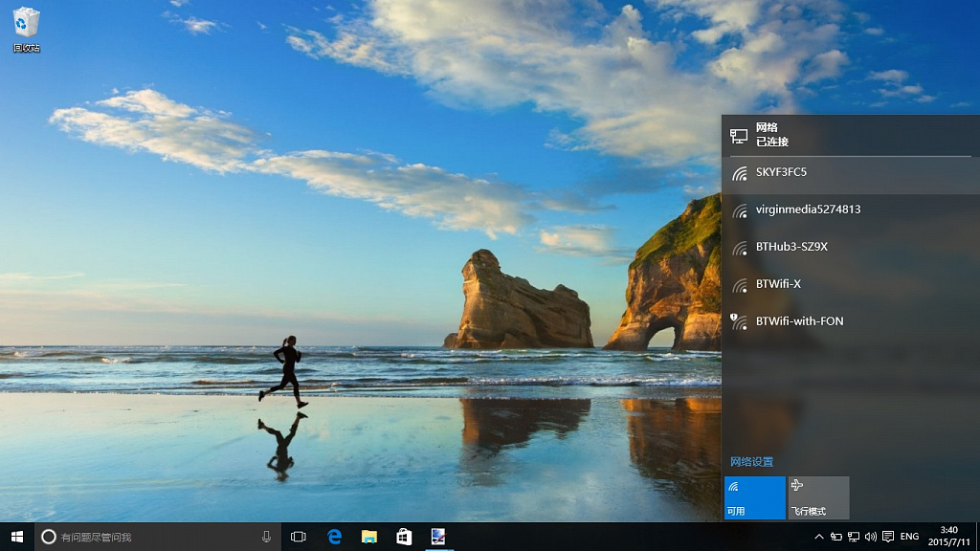Launch Microsoft Edge from the taskbar
Viewport: 980px width, 551px height.
click(334, 537)
